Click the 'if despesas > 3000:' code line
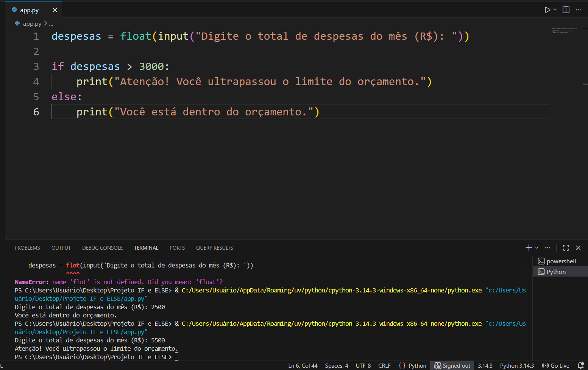 pos(110,67)
